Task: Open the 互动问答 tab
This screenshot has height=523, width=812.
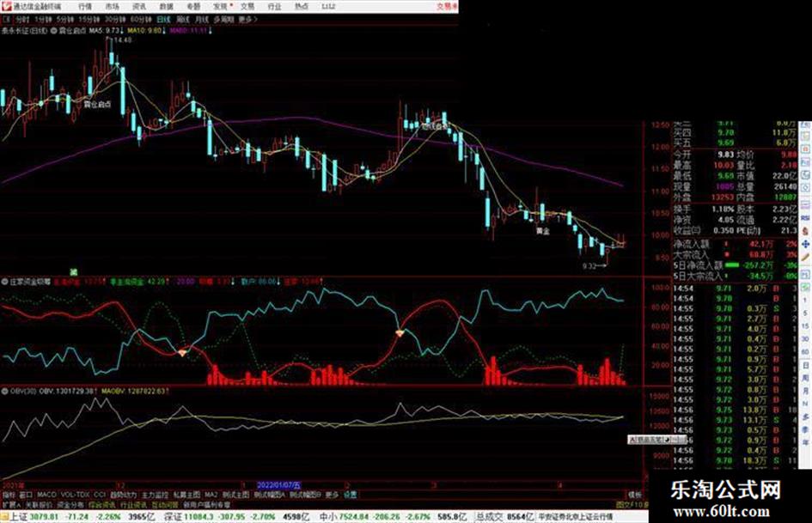Action: pos(165,504)
